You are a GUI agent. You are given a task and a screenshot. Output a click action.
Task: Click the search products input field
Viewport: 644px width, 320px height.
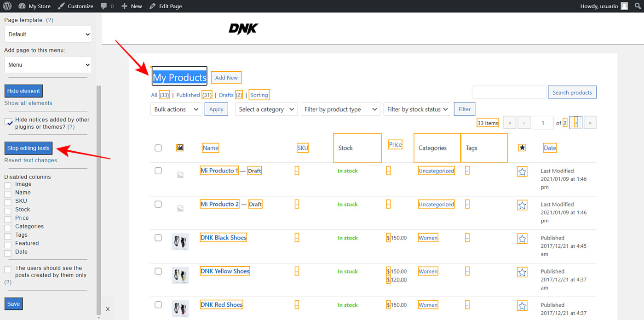point(509,92)
